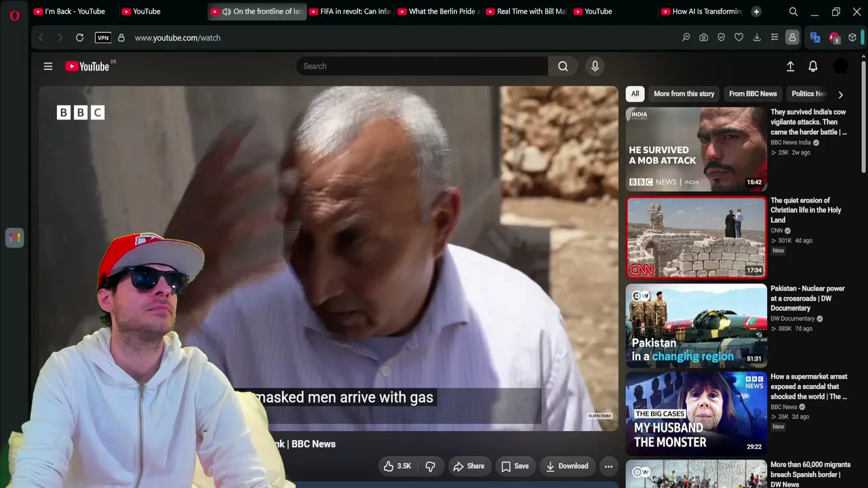The width and height of the screenshot is (868, 488).
Task: Open "They survived India's cow vigilante attacks" title
Action: point(808,122)
